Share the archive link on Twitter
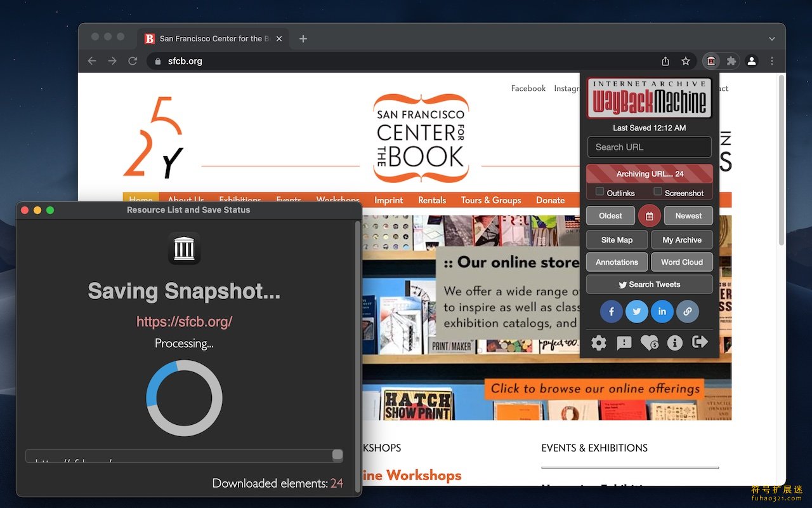 (637, 311)
